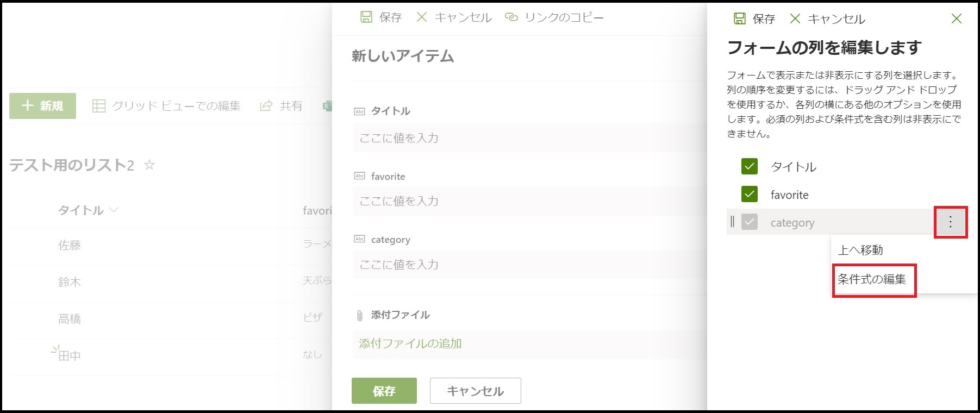980x413 pixels.
Task: Open the 田中 list item
Action: pyautogui.click(x=70, y=356)
